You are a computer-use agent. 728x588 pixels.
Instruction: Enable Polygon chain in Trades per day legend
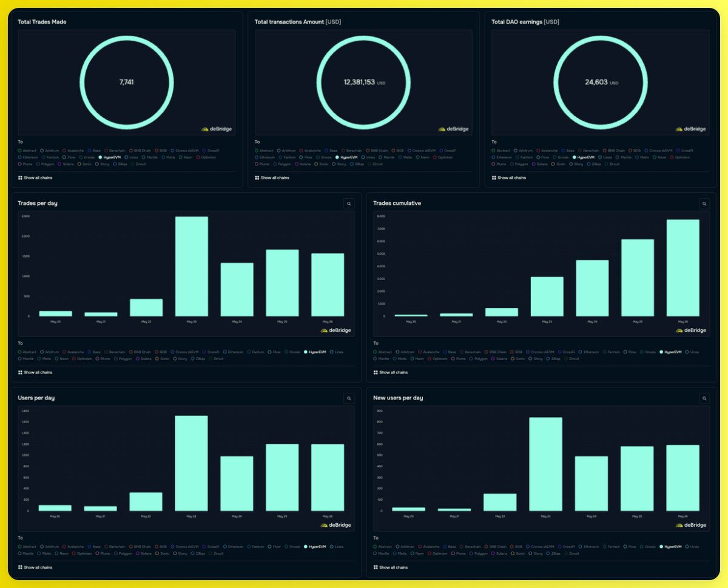[x=123, y=359]
